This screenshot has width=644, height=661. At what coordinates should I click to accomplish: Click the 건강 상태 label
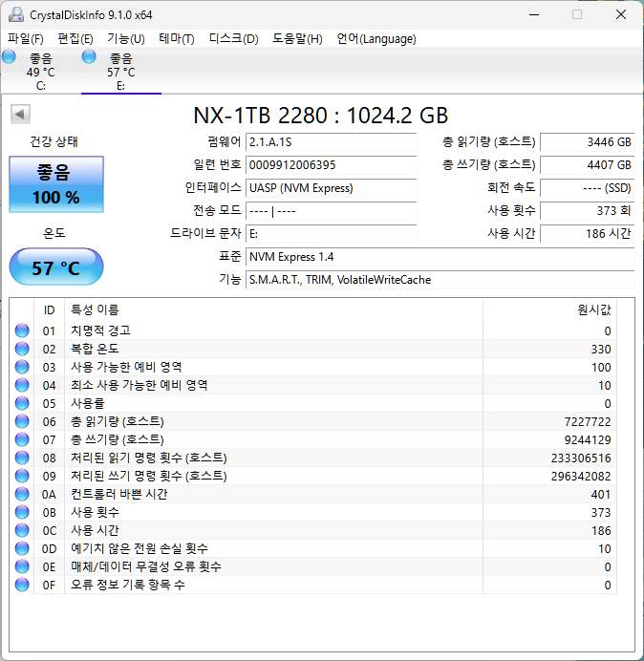[x=54, y=141]
